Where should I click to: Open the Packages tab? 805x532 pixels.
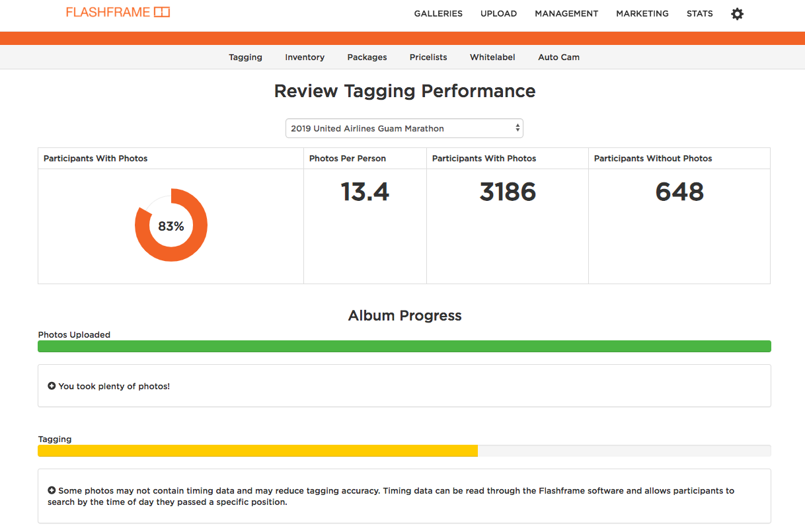tap(367, 57)
